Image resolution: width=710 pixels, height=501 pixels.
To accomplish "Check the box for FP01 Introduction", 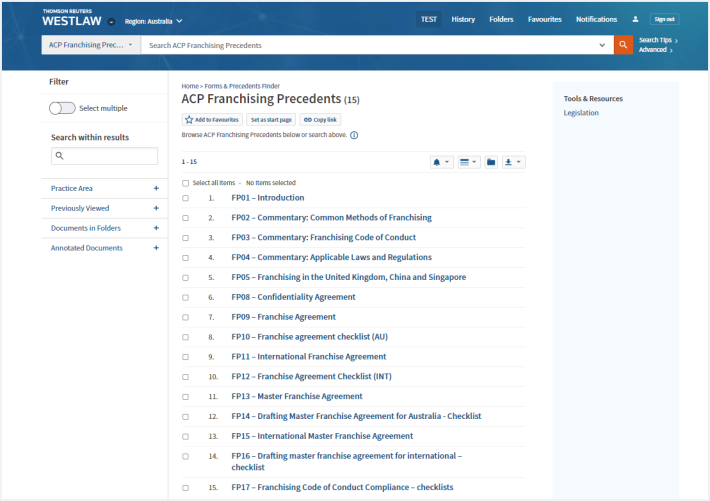I will [185, 198].
